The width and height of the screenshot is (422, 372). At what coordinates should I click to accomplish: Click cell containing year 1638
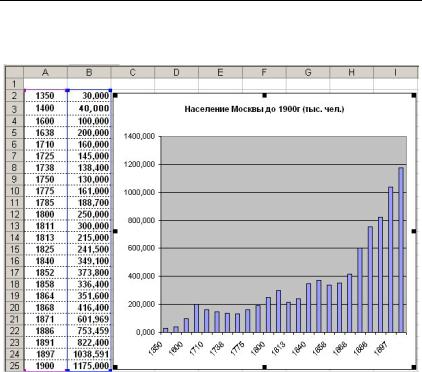coord(45,133)
